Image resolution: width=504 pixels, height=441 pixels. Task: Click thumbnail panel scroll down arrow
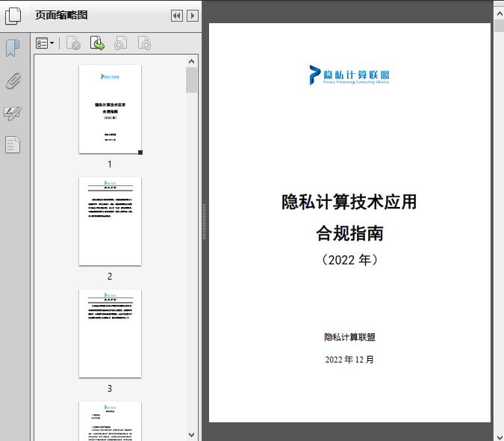(x=192, y=434)
